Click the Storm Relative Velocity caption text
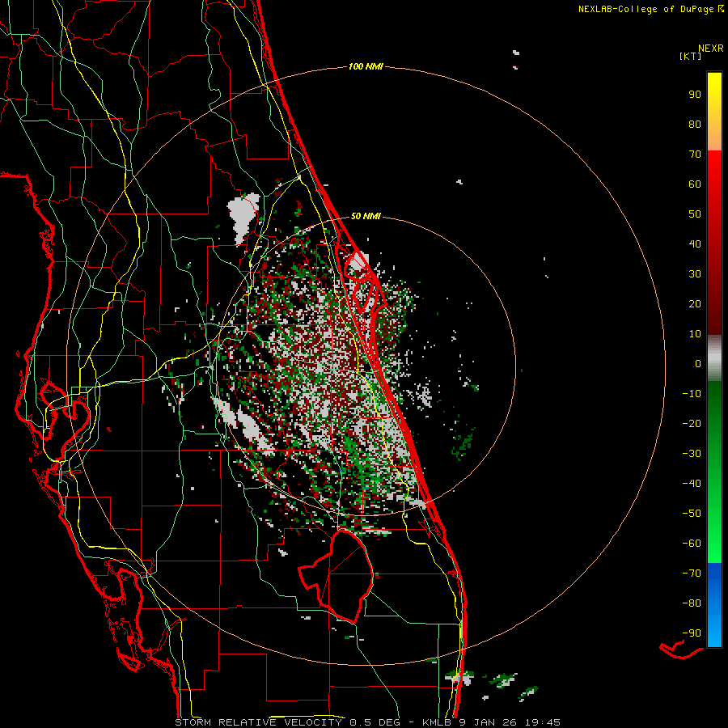The width and height of the screenshot is (728, 728). 368,722
